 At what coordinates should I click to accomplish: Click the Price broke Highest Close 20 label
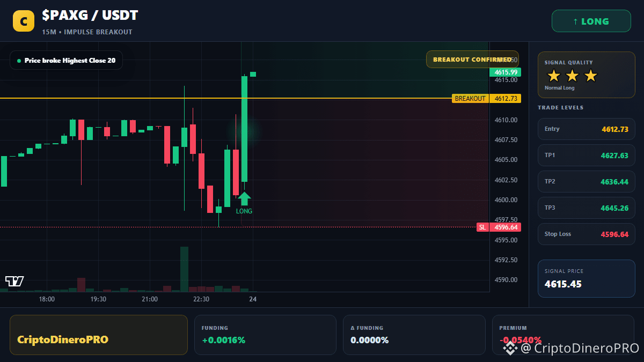pyautogui.click(x=66, y=61)
